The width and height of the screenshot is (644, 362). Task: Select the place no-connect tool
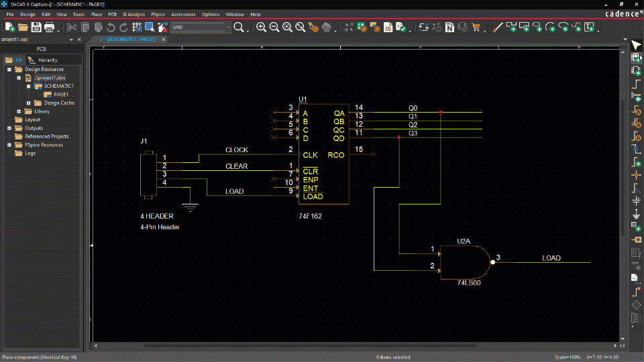click(x=636, y=292)
